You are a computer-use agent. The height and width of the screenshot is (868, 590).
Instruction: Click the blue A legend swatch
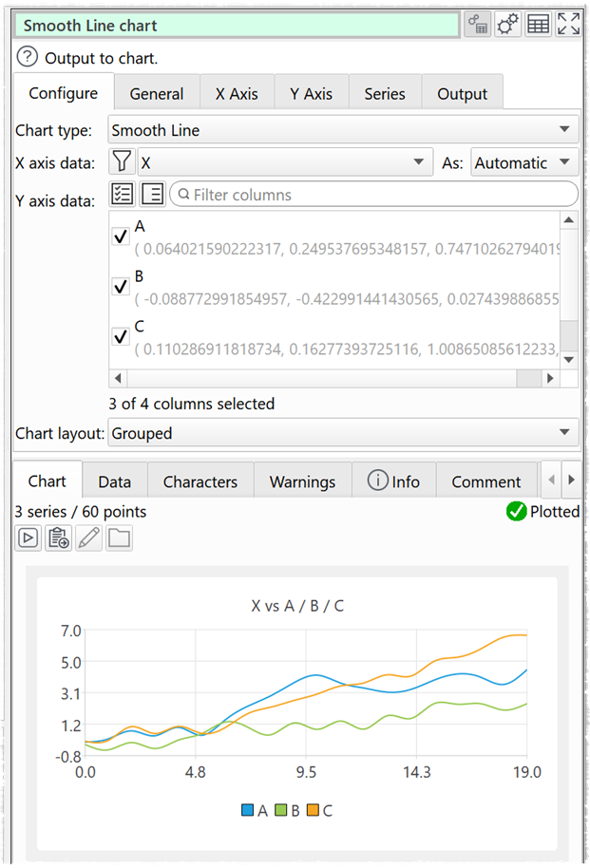(x=248, y=810)
